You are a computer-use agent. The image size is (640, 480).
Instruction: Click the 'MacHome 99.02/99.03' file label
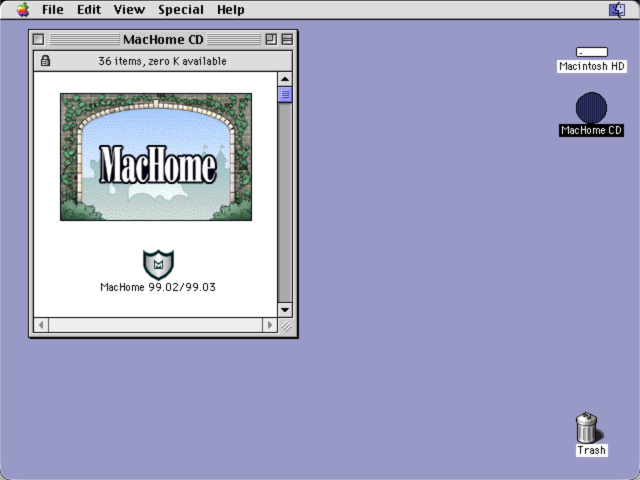158,287
